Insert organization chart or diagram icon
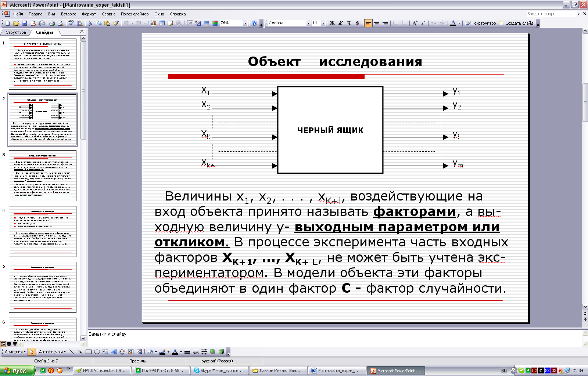The width and height of the screenshot is (588, 376). pyautogui.click(x=122, y=352)
